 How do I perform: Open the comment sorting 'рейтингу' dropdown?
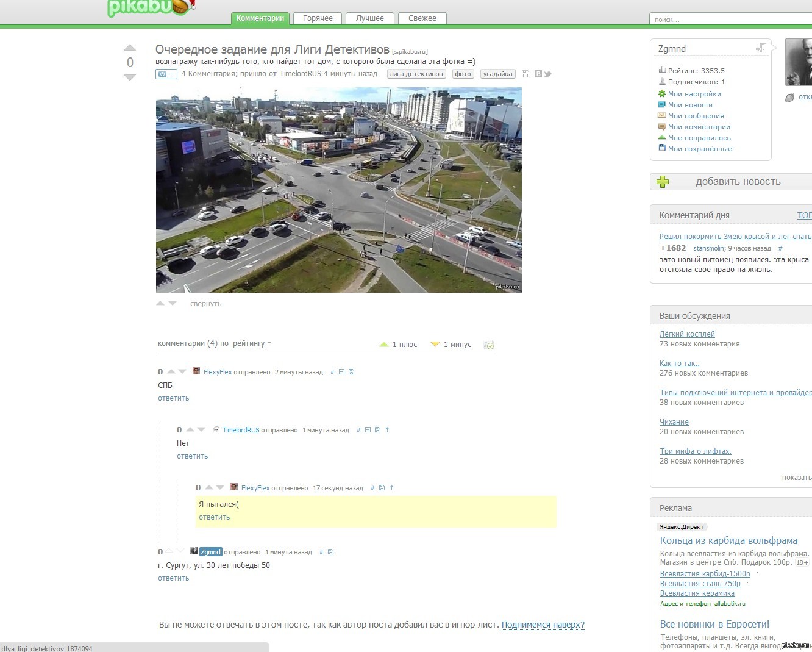coord(251,343)
